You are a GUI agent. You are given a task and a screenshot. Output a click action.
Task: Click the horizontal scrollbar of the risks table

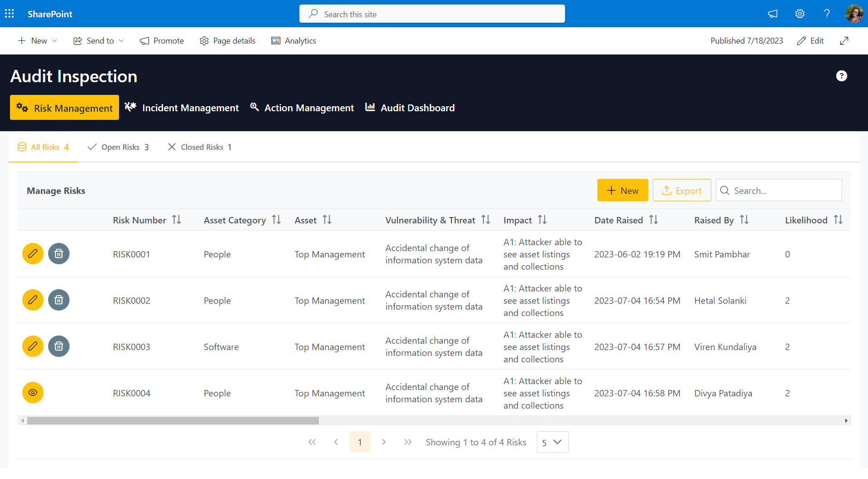click(173, 421)
